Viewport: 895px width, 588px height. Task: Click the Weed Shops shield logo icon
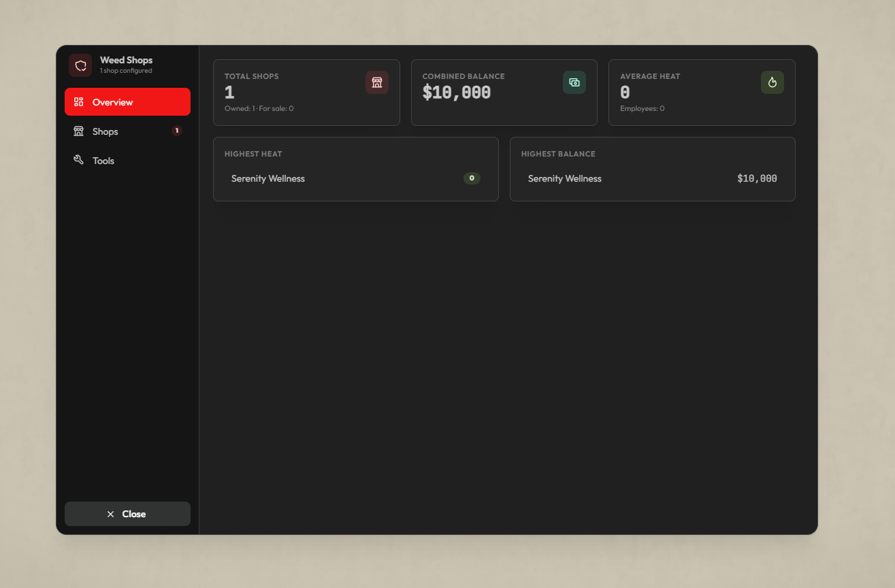[x=80, y=65]
